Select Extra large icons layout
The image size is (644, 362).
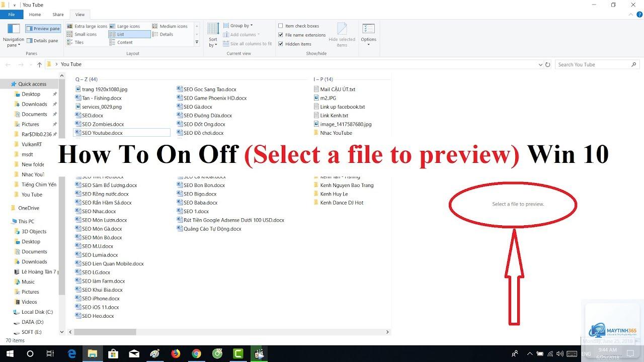87,26
